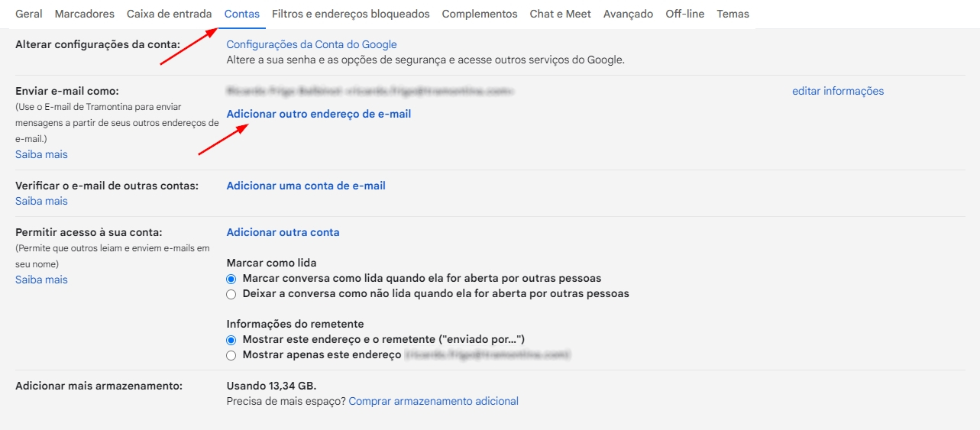This screenshot has width=980, height=430.
Task: Open 'Comprar armazenamento adicional' link
Action: tap(433, 401)
